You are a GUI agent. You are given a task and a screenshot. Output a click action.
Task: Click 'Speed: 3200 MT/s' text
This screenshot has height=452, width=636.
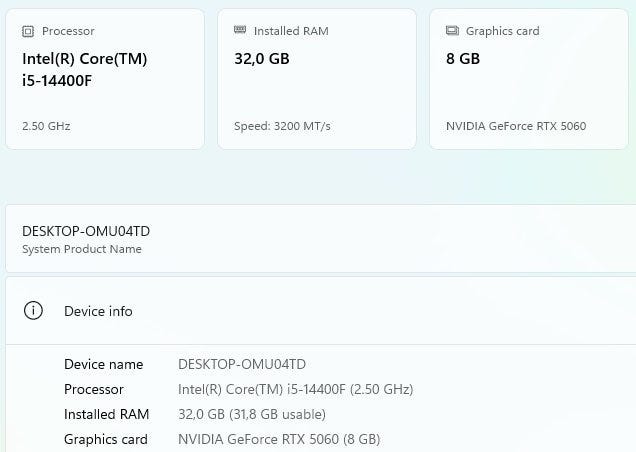click(282, 126)
